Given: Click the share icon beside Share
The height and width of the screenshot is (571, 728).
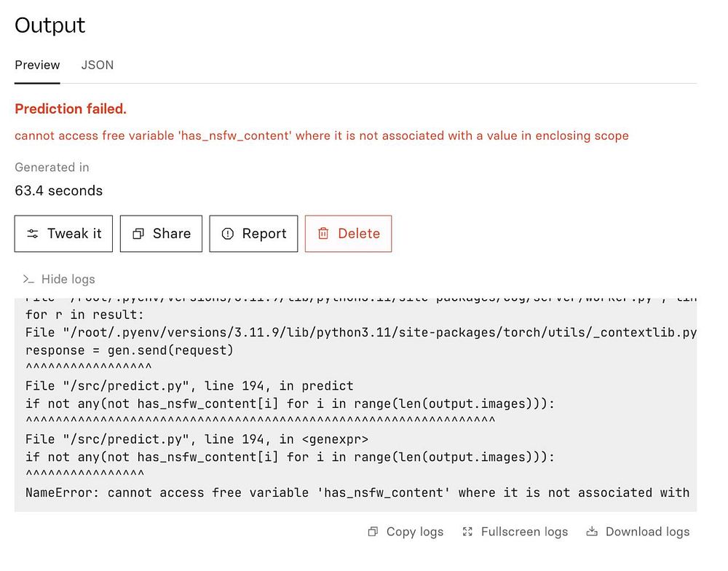Looking at the screenshot, I should [138, 234].
